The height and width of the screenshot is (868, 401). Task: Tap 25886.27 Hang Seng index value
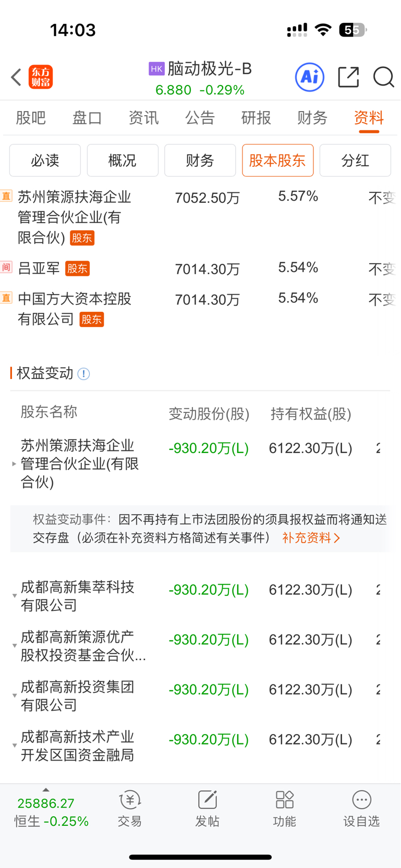[x=46, y=803]
